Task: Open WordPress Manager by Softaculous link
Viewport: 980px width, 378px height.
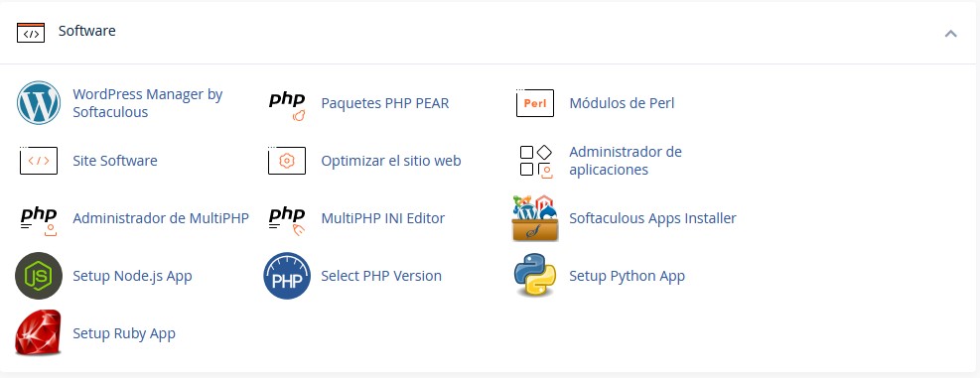Action: pos(148,103)
